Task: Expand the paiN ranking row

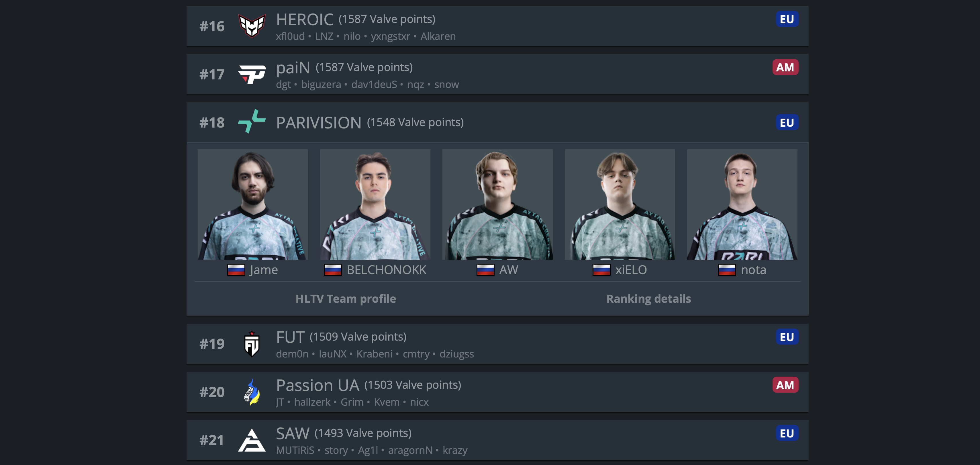Action: [x=497, y=74]
